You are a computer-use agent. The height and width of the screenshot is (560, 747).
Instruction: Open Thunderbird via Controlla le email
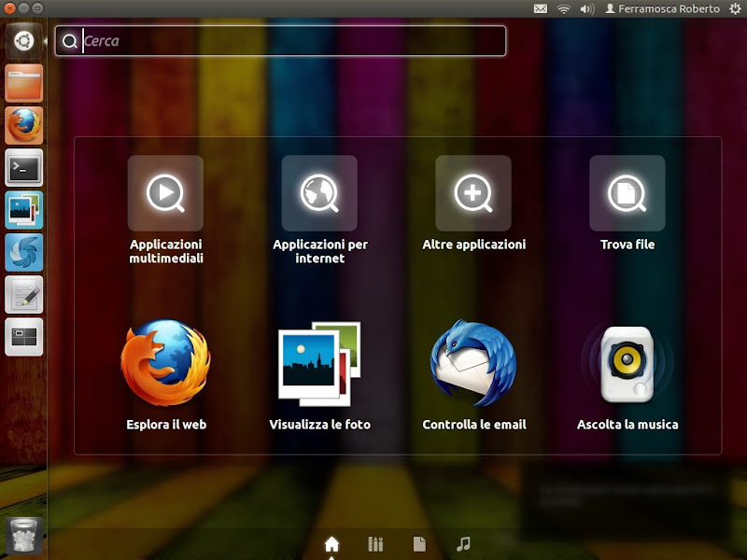pyautogui.click(x=473, y=375)
